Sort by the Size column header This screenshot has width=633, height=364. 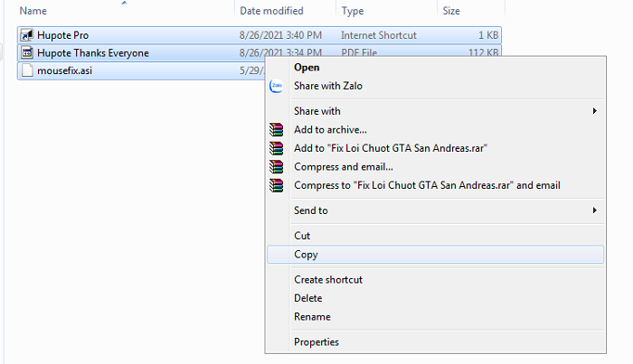[451, 11]
